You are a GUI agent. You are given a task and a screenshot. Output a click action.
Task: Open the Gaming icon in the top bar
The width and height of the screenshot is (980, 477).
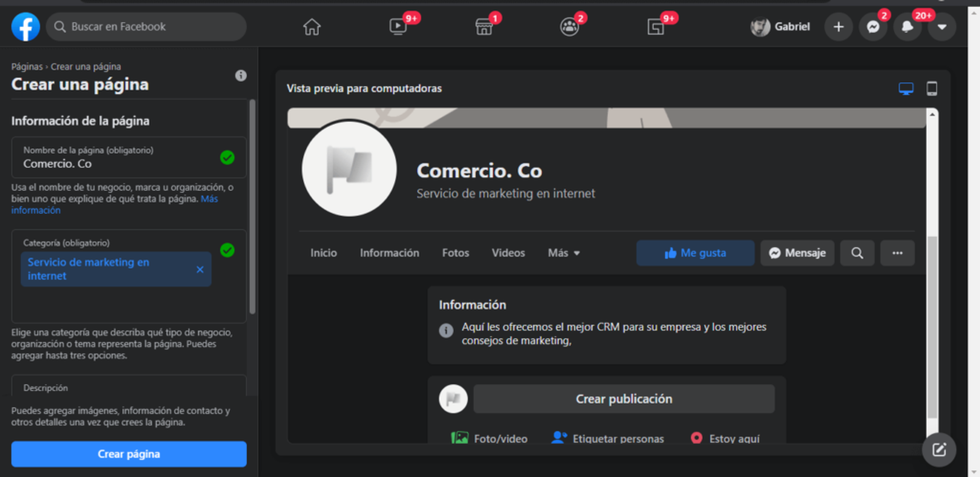[x=656, y=27]
